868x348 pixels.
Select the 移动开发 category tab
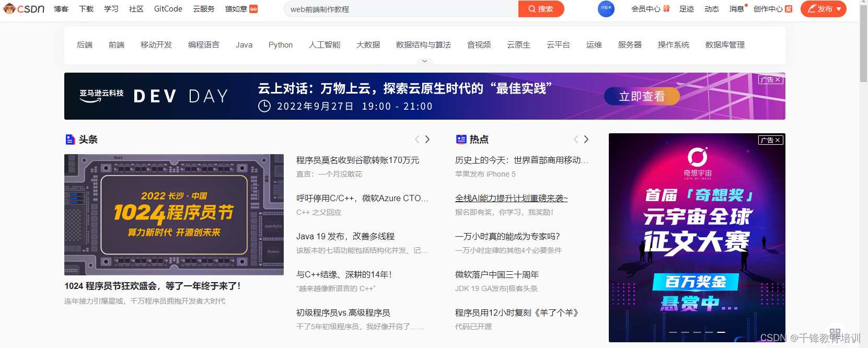pyautogui.click(x=156, y=45)
